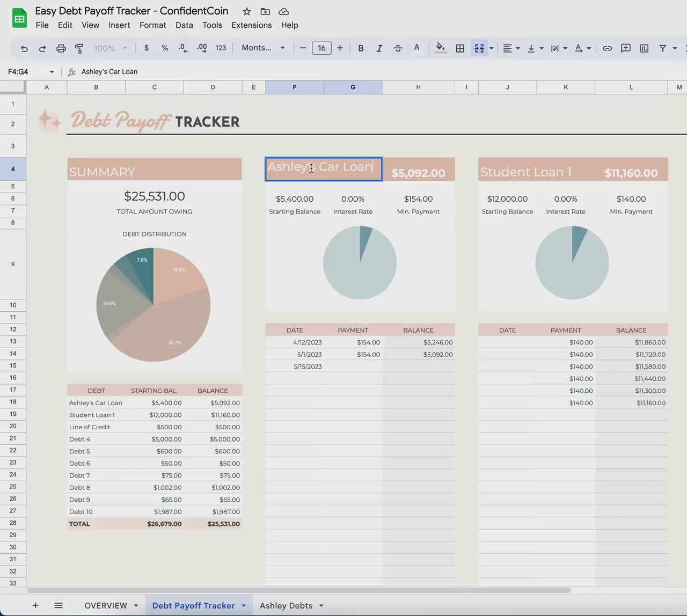This screenshot has height=616, width=687.
Task: Click the Undo icon in toolbar
Action: tap(24, 48)
